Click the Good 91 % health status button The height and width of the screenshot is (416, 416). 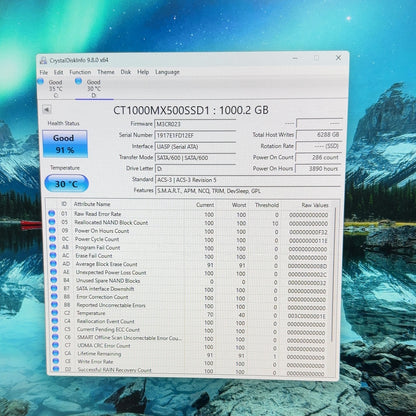click(x=65, y=144)
